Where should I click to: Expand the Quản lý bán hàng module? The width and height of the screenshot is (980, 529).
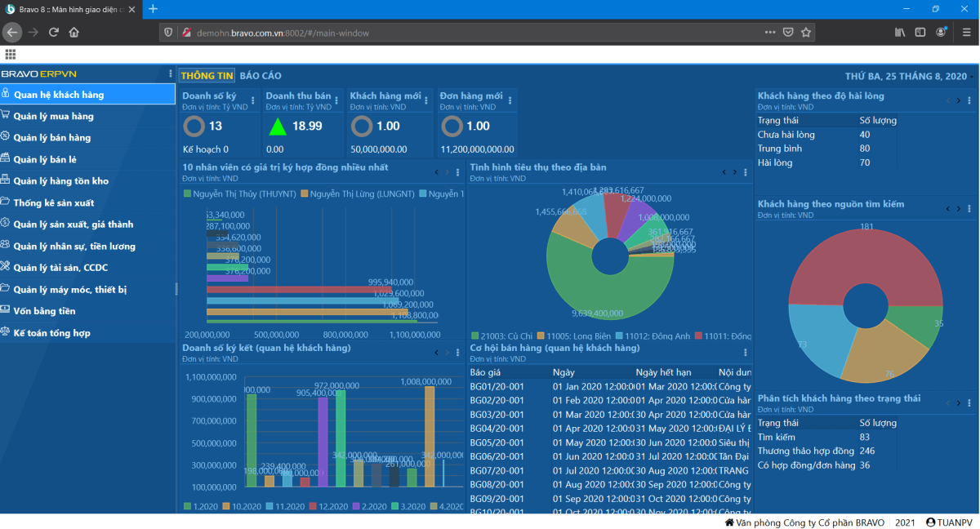(x=52, y=138)
